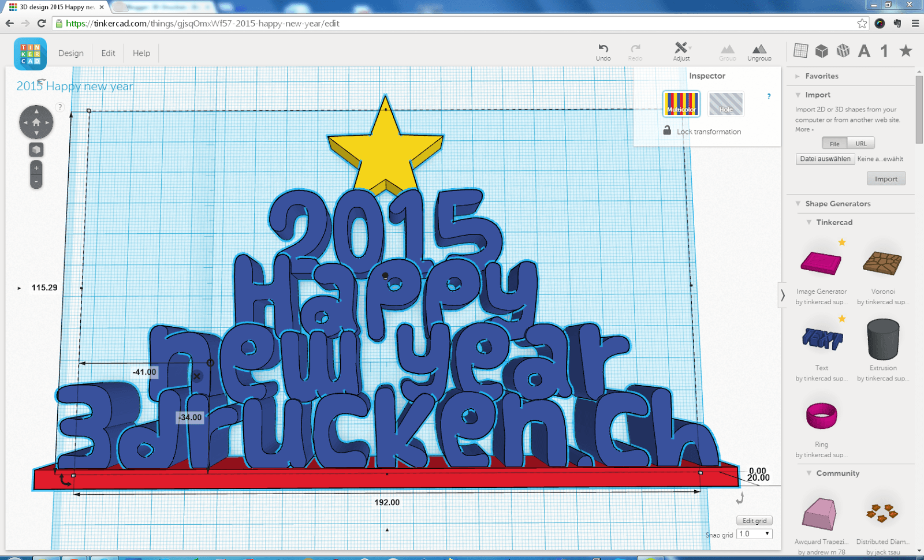Toggle Lock transformation padlock
The height and width of the screenshot is (560, 924).
click(x=667, y=130)
